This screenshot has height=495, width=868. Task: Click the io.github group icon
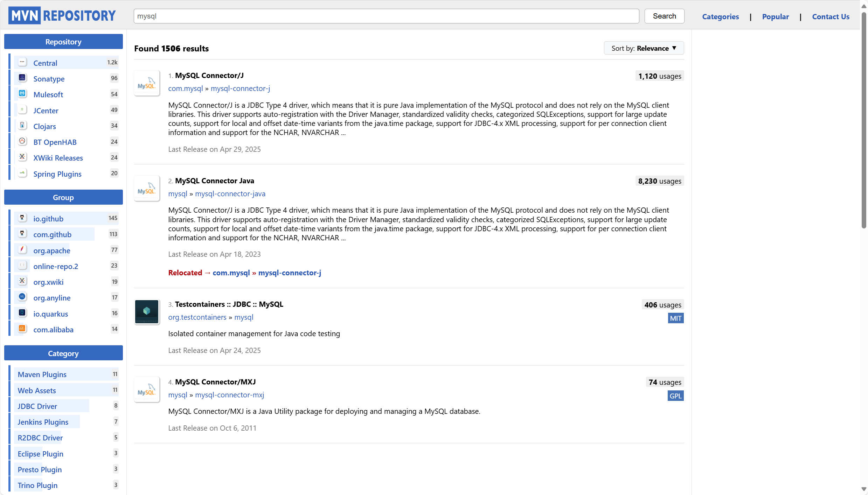tap(22, 218)
